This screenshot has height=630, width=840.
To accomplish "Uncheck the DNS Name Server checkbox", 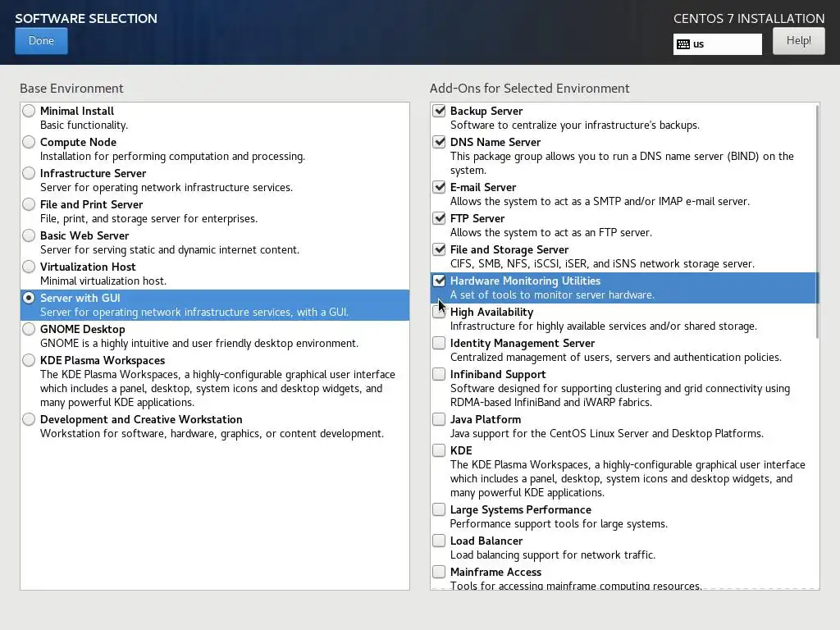I will (x=439, y=142).
